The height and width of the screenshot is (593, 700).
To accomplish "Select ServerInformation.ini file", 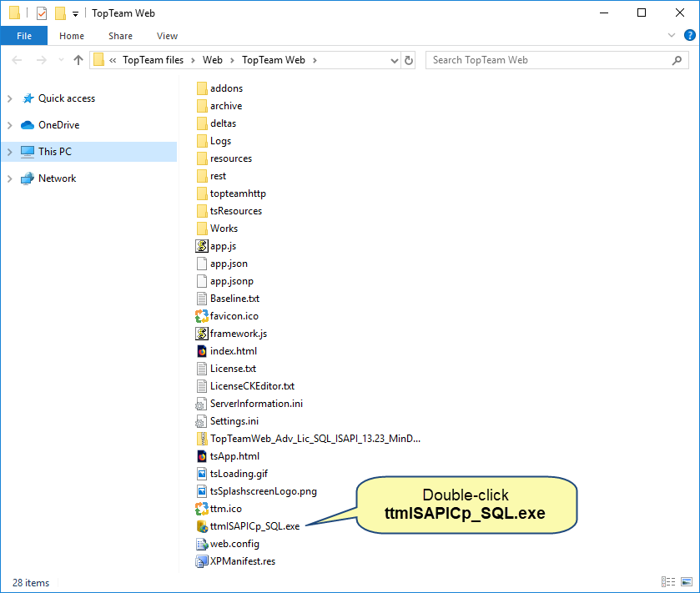I will tap(249, 404).
